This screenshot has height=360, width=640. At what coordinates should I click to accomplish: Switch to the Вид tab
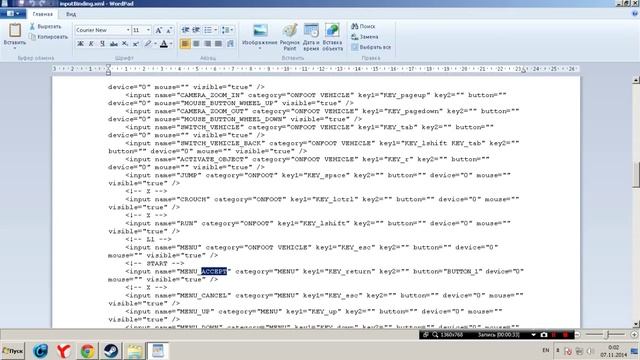click(x=71, y=14)
